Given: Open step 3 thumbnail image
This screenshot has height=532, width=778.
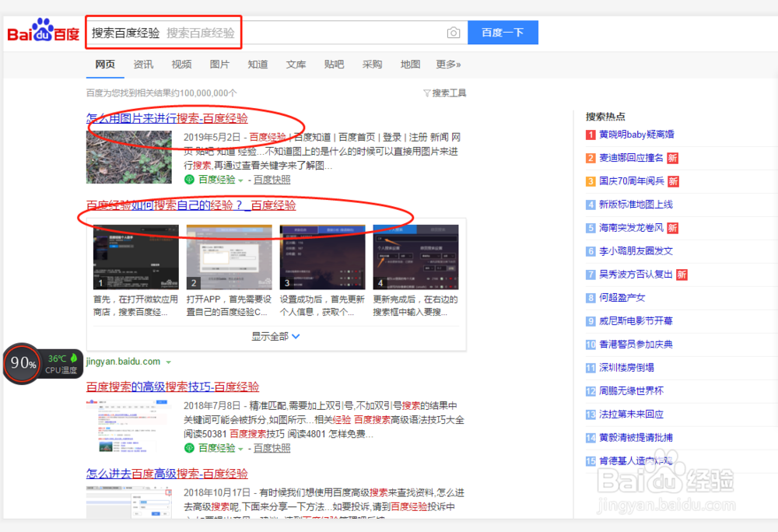Looking at the screenshot, I should tap(323, 257).
